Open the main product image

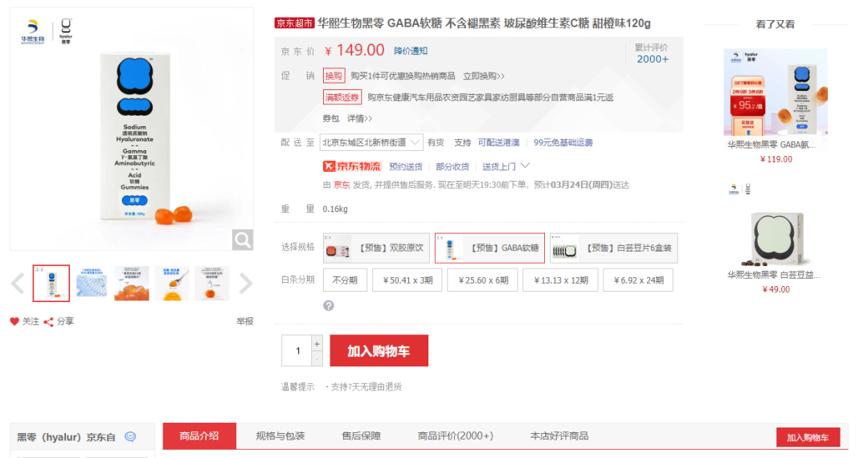[132, 129]
